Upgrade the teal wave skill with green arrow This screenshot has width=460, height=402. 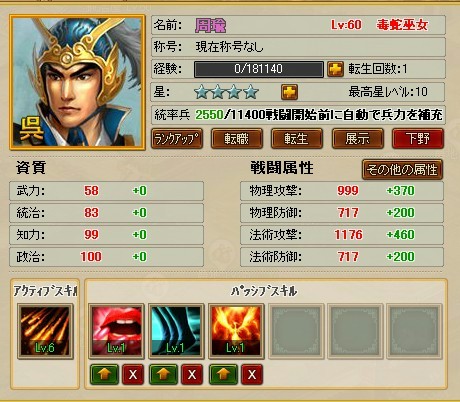(x=163, y=374)
